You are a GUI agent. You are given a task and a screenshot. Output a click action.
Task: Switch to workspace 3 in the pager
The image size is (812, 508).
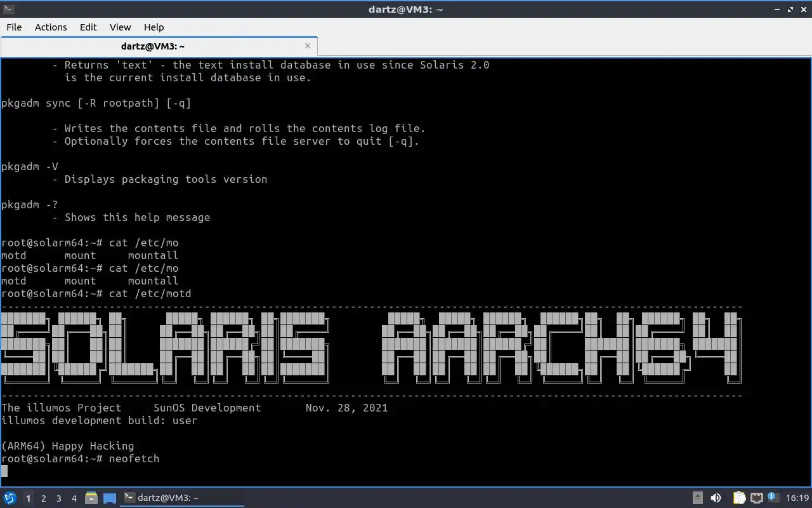58,498
